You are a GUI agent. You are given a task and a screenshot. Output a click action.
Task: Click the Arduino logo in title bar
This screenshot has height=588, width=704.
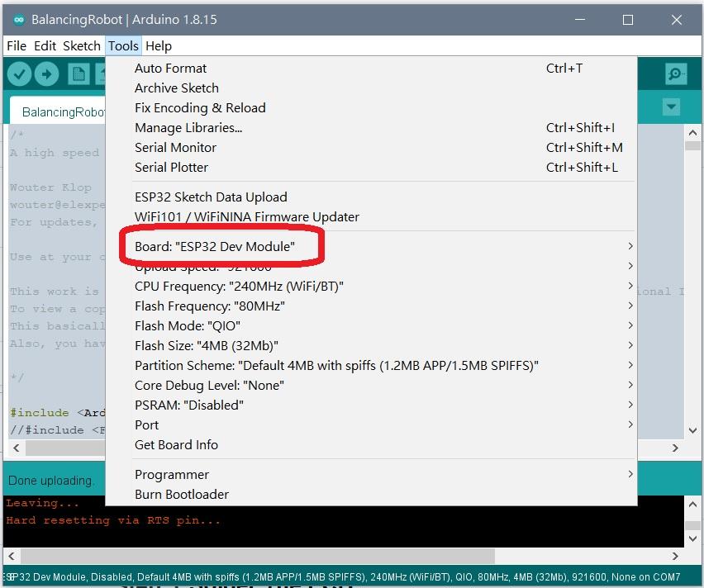pos(19,20)
